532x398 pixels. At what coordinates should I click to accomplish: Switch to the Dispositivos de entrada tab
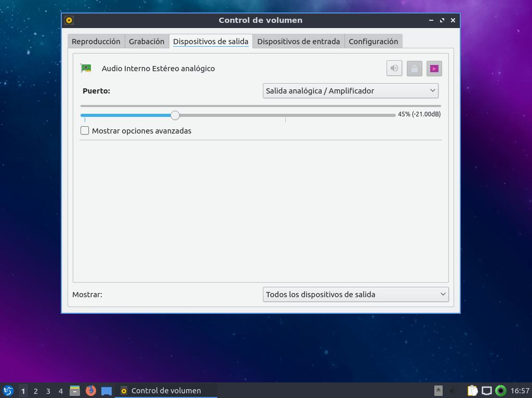[x=298, y=41]
